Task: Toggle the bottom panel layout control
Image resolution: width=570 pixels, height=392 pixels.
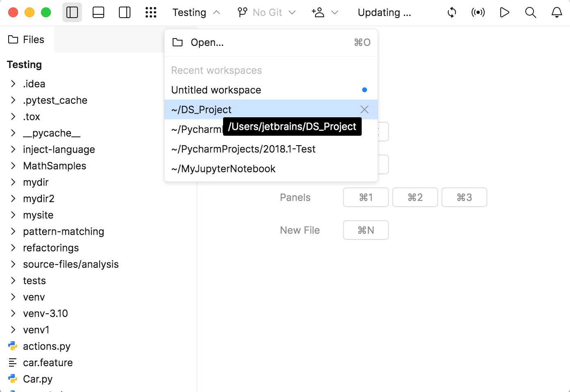Action: [98, 12]
